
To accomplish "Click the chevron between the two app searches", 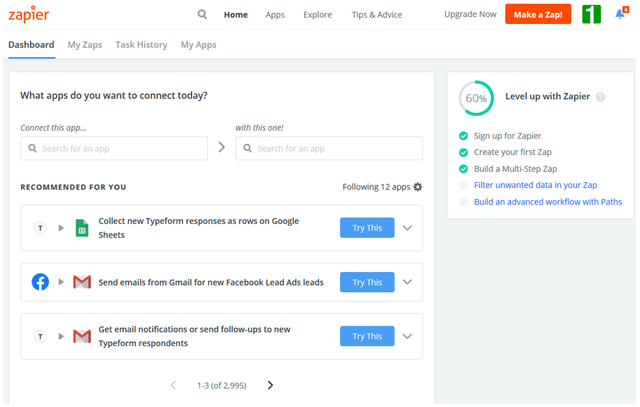I will [x=222, y=147].
